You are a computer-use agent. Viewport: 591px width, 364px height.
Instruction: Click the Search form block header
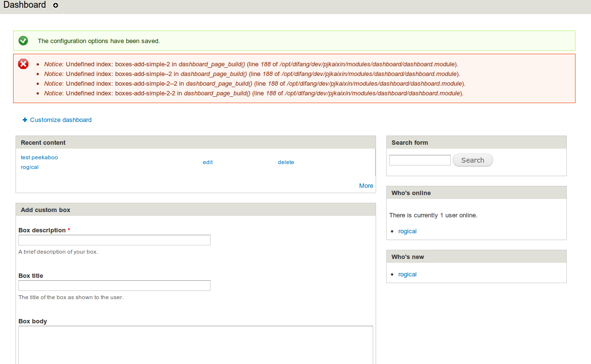[x=476, y=142]
